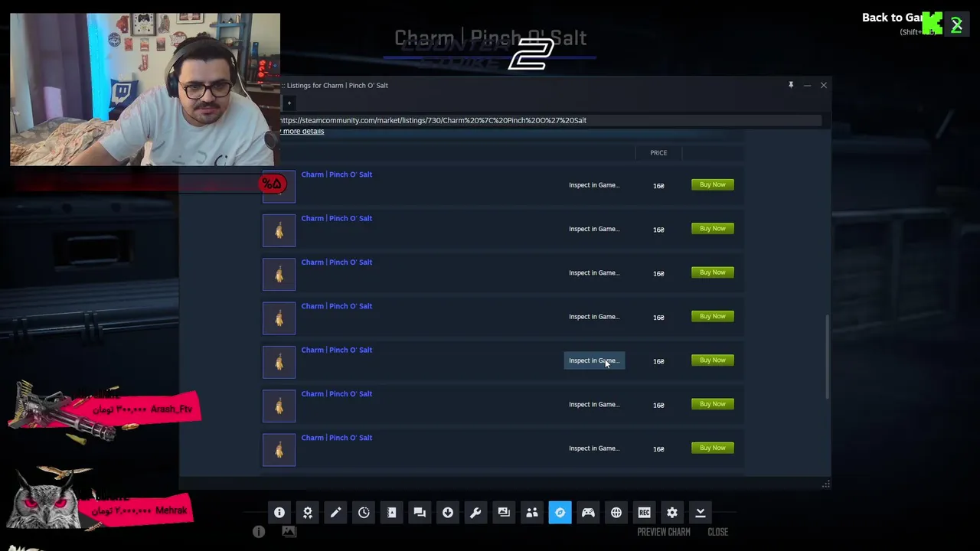Open the downloads arrow icon
This screenshot has height=551, width=980.
[x=448, y=513]
